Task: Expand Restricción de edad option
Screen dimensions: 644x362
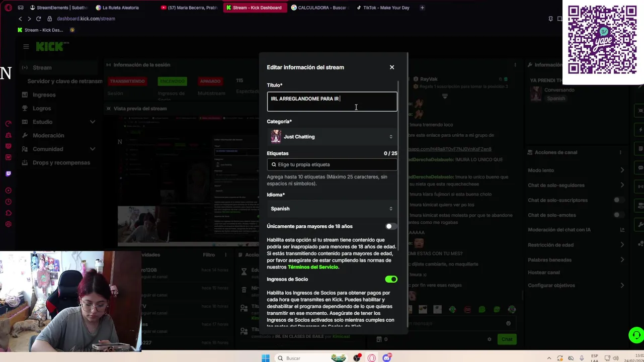Action: [x=576, y=245]
